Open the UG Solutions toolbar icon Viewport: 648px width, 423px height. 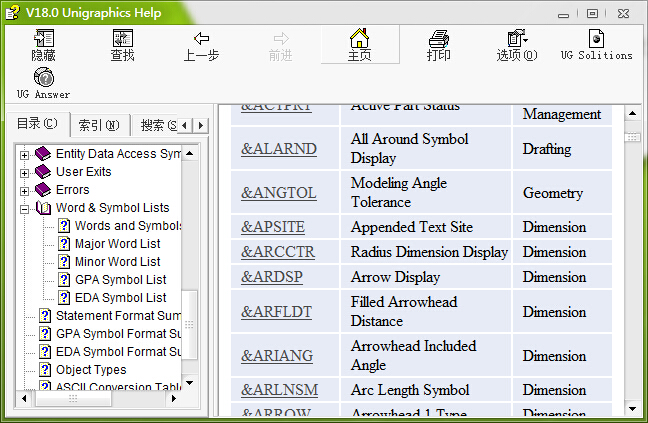pos(596,38)
